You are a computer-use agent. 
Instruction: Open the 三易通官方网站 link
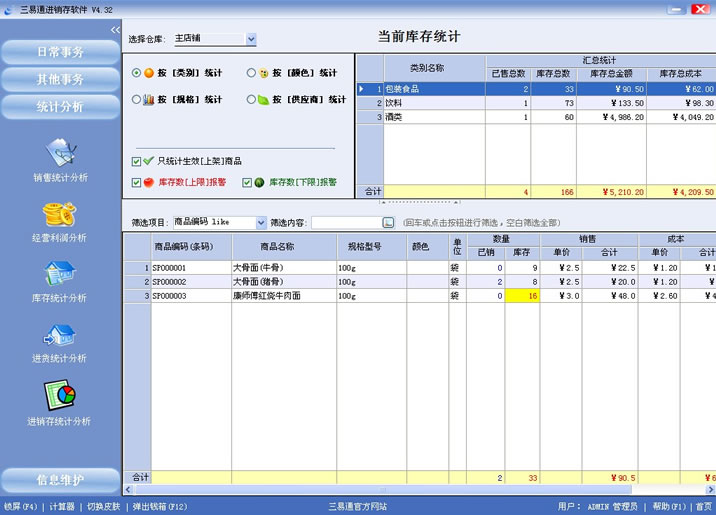(358, 506)
